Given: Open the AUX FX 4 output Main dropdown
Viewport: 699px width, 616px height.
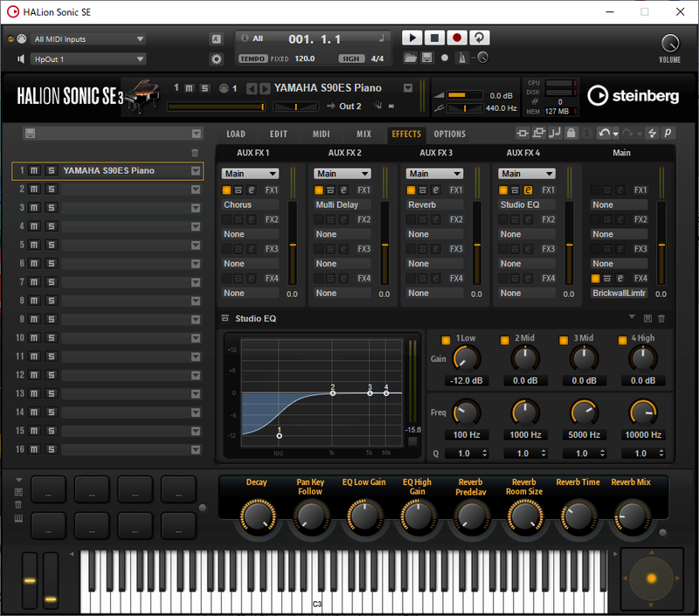Looking at the screenshot, I should click(x=527, y=174).
